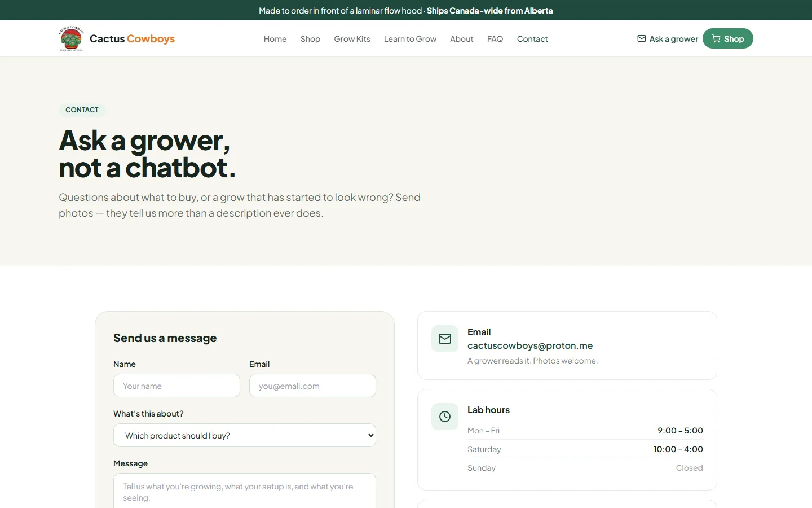Viewport: 812px width, 508px height.
Task: Click the Email heading in the contact card
Action: tap(479, 332)
